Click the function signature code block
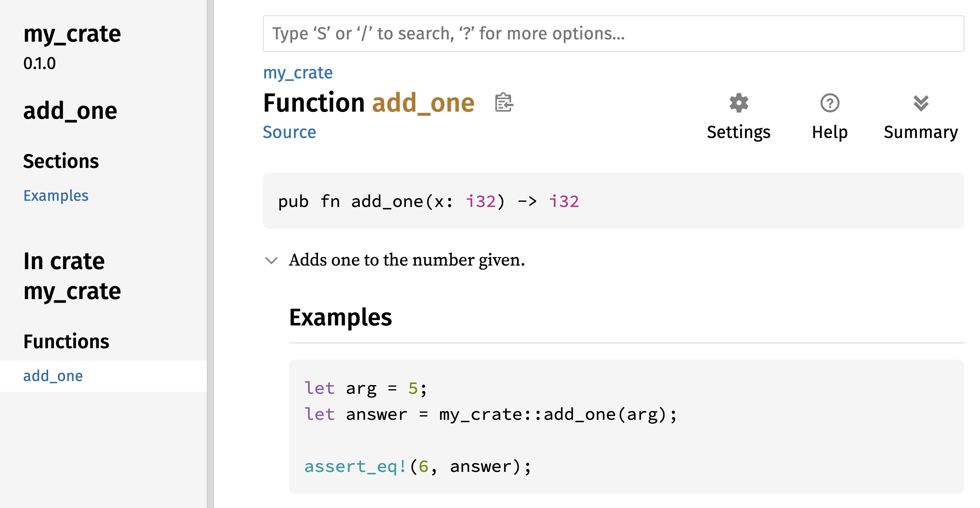The width and height of the screenshot is (980, 508). (609, 201)
